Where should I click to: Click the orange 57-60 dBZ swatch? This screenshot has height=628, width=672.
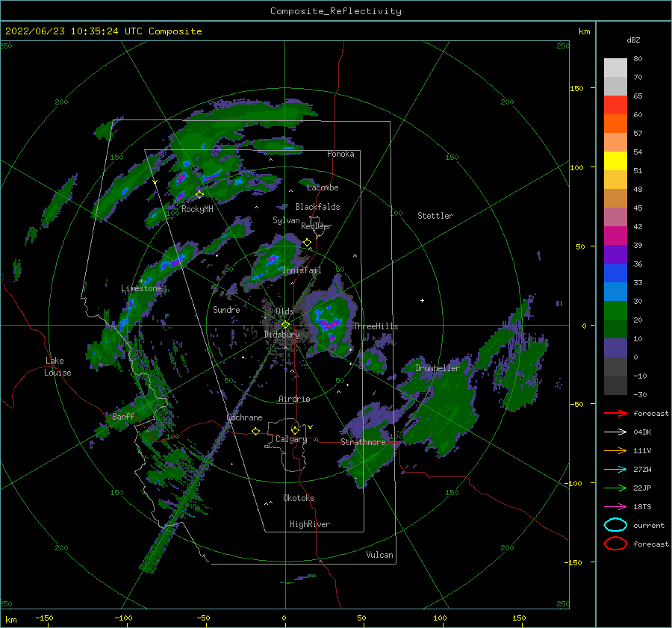pyautogui.click(x=615, y=124)
